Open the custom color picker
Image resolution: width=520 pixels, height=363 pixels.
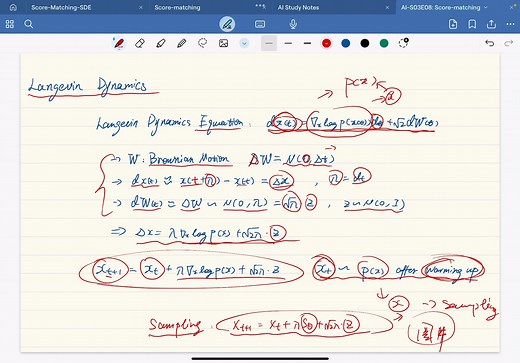click(x=404, y=43)
